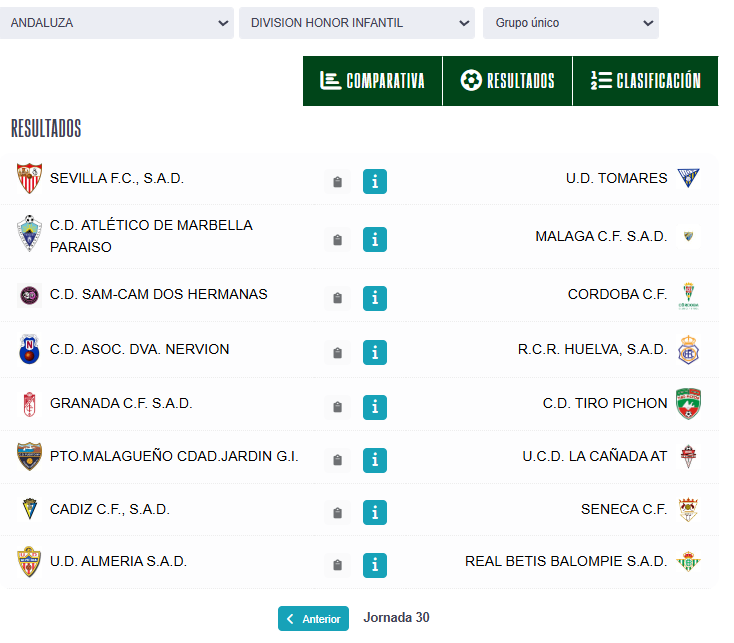Click the Granada C.F. crest
734x643 pixels.
[x=29, y=404]
